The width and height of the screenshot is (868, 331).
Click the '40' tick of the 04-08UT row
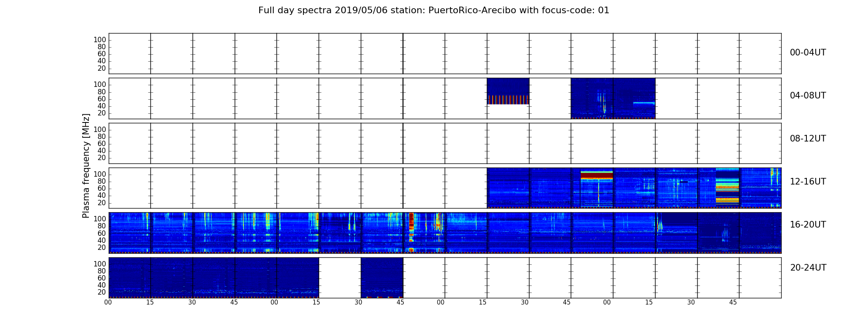[102, 106]
